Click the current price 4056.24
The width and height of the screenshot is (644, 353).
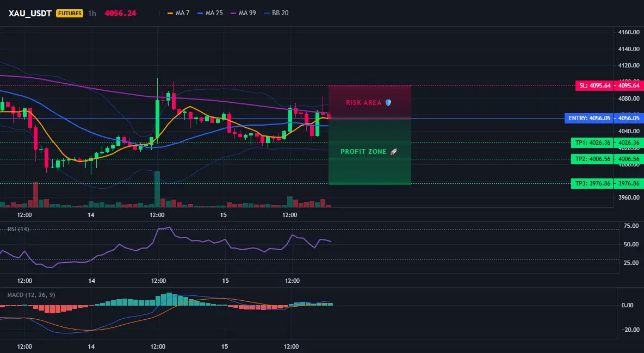[x=120, y=13]
